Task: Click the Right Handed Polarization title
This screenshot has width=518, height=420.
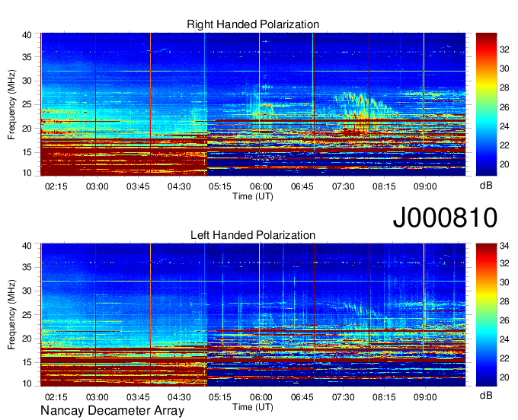Action: (253, 24)
